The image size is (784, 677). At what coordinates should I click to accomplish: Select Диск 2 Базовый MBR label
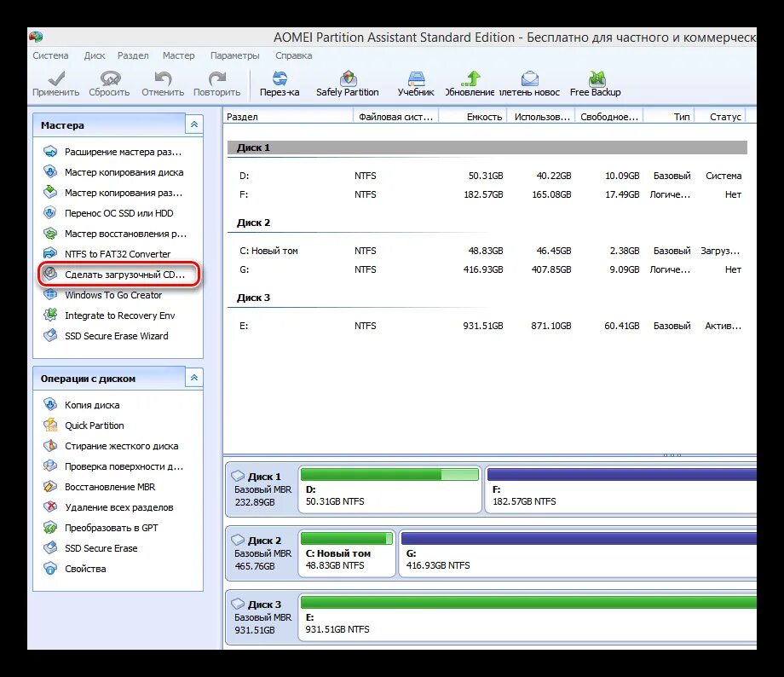click(x=262, y=553)
